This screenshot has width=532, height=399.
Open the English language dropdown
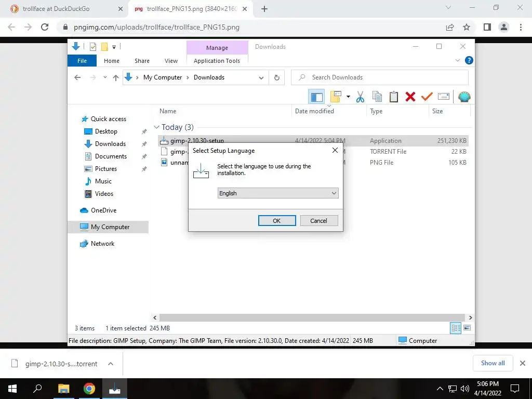pos(277,193)
